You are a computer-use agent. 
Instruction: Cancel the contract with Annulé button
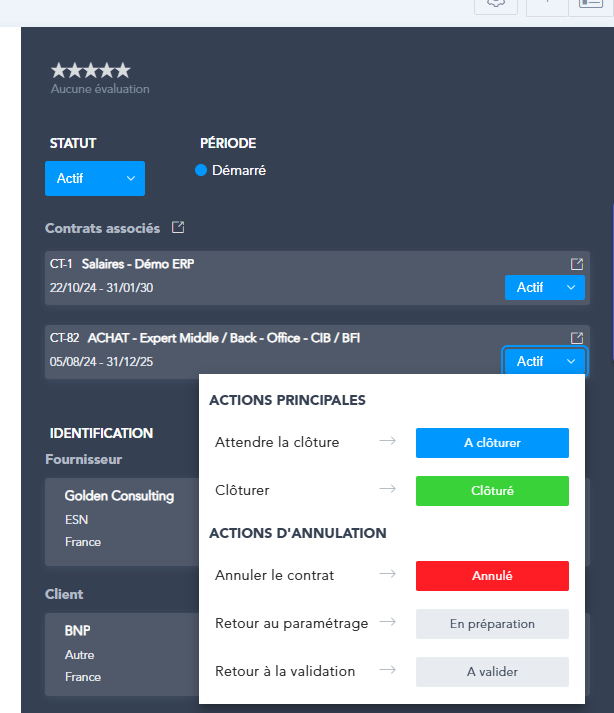pyautogui.click(x=492, y=576)
